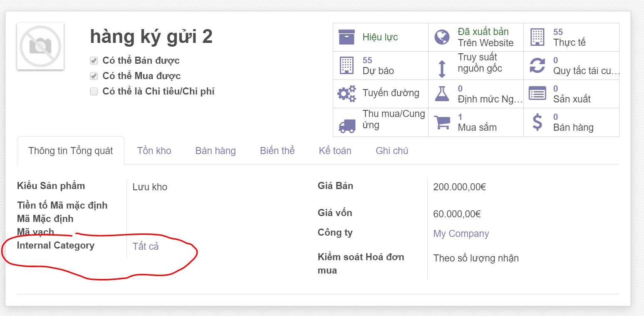
Task: Switch to Thông tin Tổng quát tab
Action: 71,151
